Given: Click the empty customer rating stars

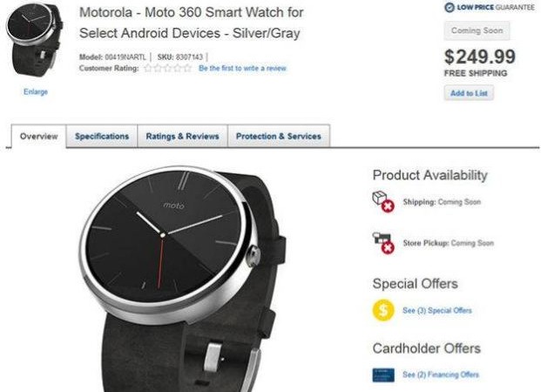Looking at the screenshot, I should click(x=167, y=68).
